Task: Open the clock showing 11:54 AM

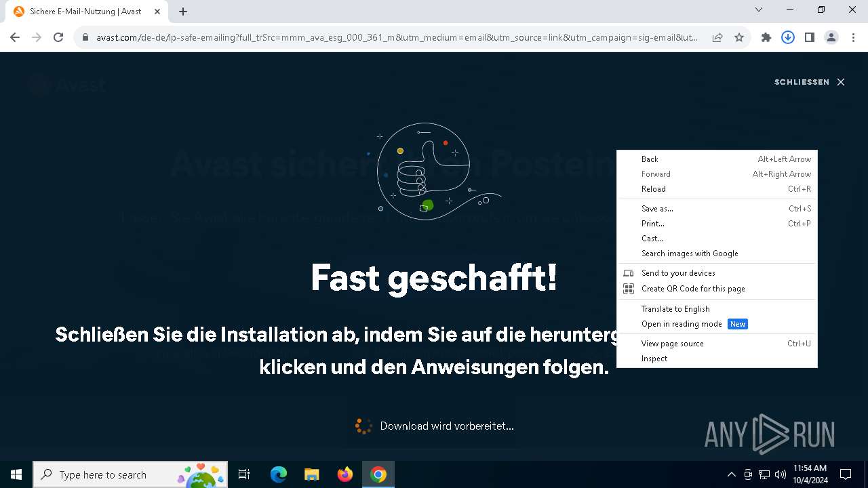Action: click(810, 474)
